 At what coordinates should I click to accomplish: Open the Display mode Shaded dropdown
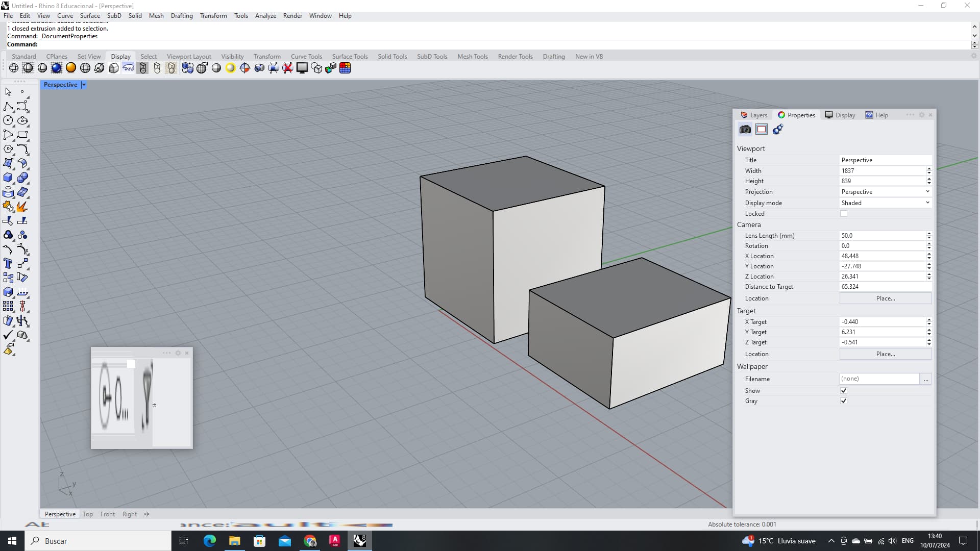(885, 203)
